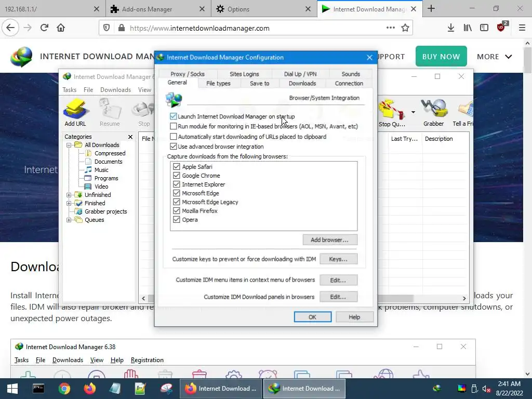
Task: Uncheck Google Chrome browser capture
Action: (x=177, y=176)
